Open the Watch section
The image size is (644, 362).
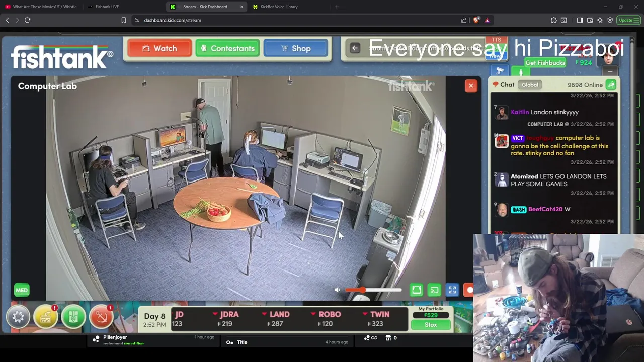tap(159, 48)
